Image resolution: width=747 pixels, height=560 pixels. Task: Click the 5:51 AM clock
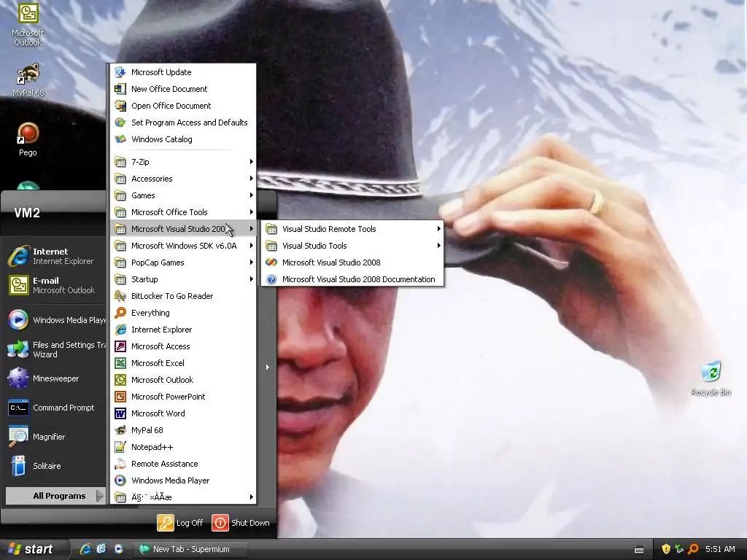tap(720, 549)
